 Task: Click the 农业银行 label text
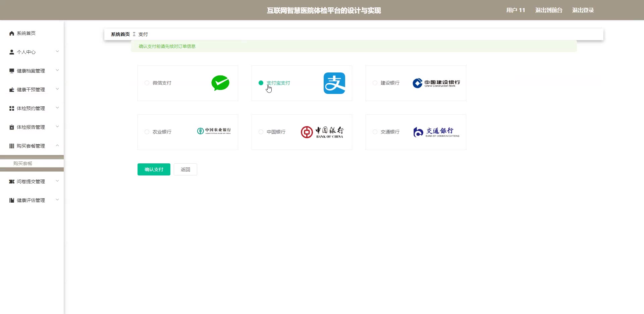[x=162, y=132]
